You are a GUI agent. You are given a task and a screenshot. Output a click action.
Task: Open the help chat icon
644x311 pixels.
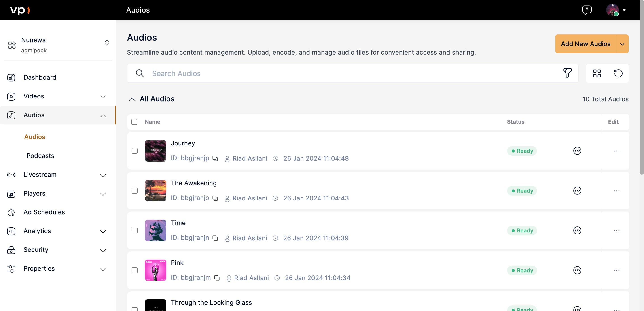tap(587, 10)
